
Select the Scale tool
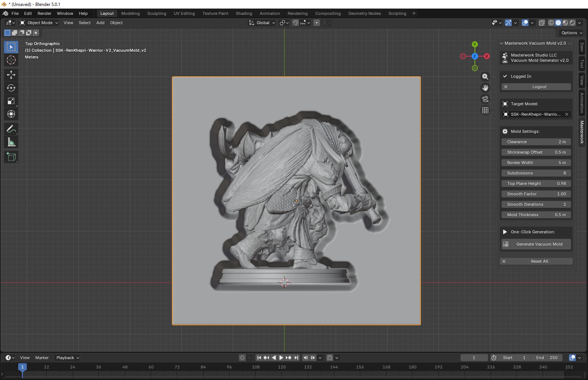[x=11, y=101]
